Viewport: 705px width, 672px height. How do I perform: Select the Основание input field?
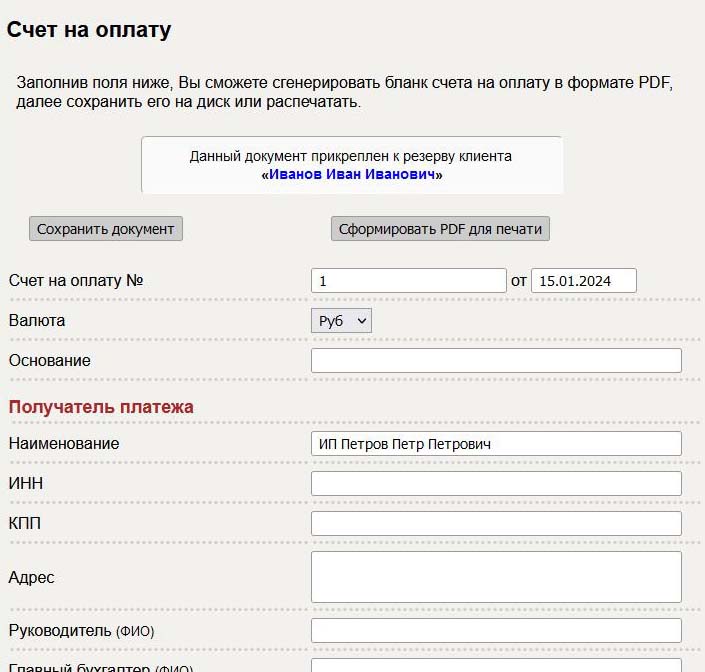click(x=496, y=360)
